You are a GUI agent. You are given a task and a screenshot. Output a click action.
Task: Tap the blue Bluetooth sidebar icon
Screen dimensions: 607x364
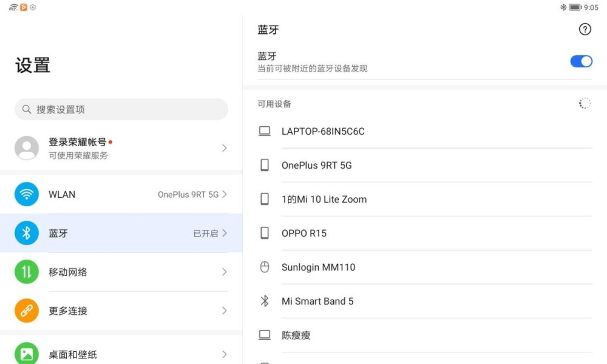pyautogui.click(x=26, y=233)
